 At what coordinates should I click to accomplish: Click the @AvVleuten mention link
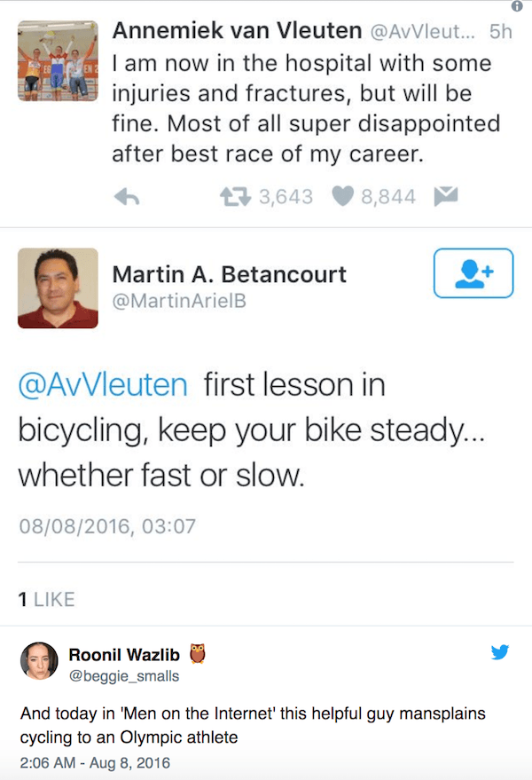(x=103, y=386)
